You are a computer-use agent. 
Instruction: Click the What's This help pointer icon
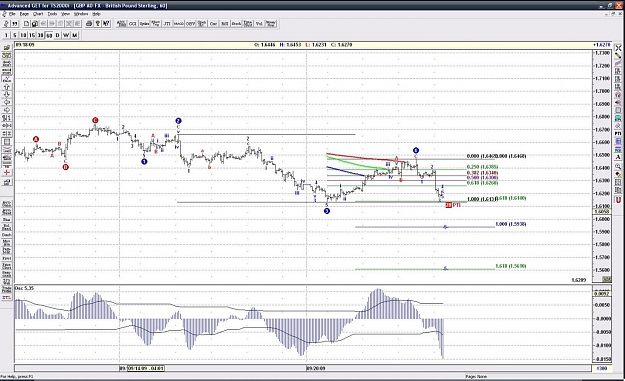point(106,24)
